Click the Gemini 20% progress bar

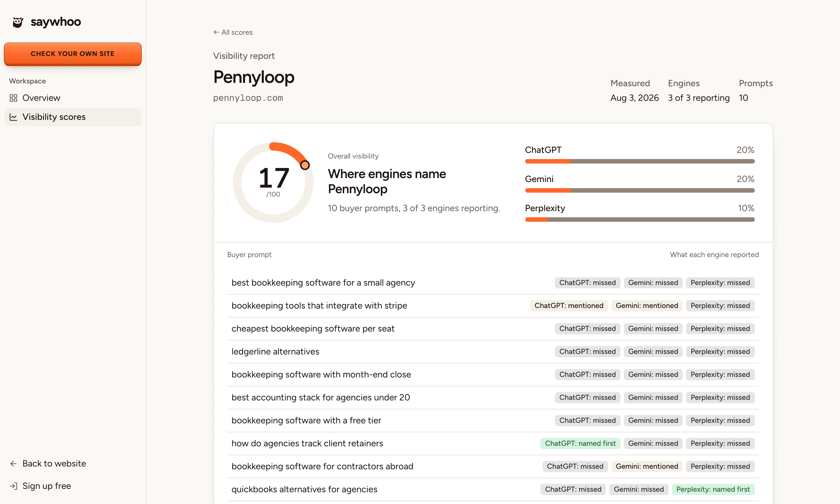tap(640, 190)
